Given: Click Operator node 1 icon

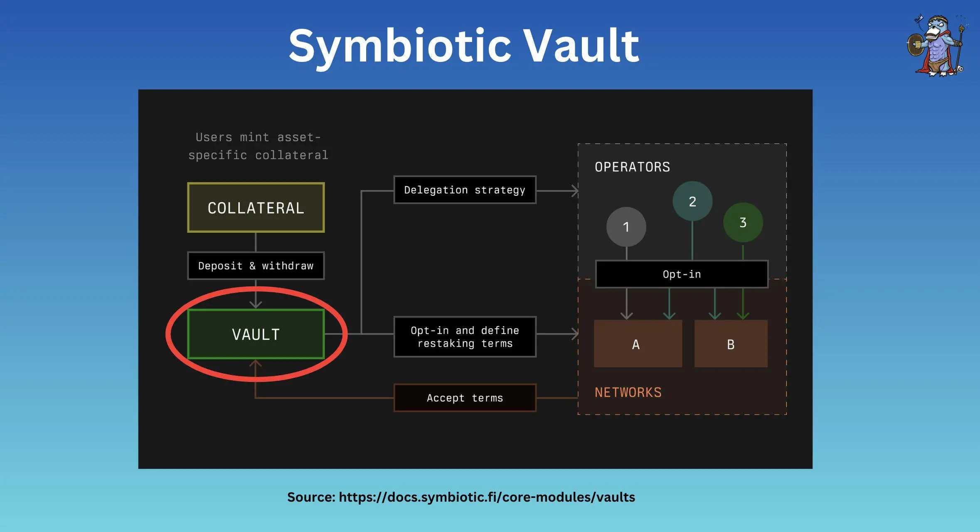Looking at the screenshot, I should tap(626, 227).
